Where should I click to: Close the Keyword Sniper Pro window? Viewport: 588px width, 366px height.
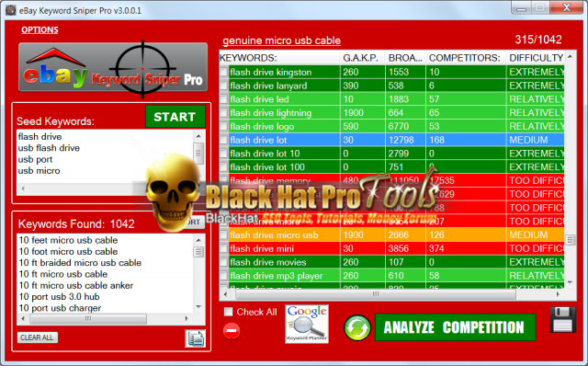click(x=567, y=7)
